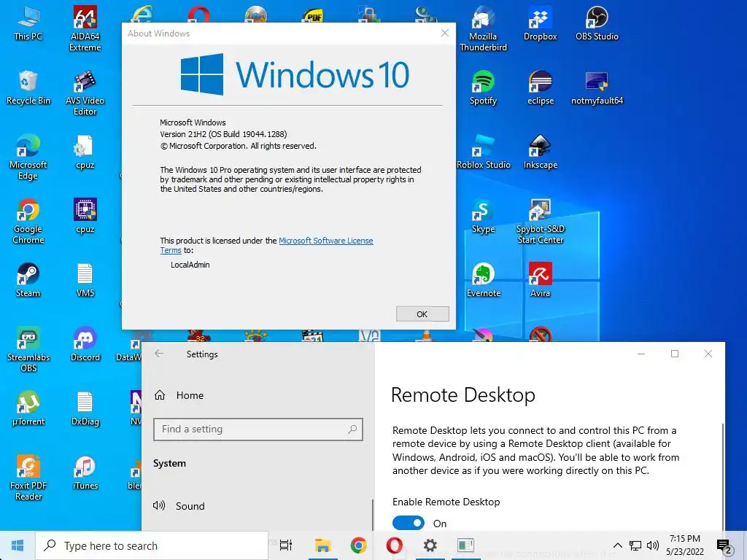This screenshot has height=560, width=747.
Task: Open the taskbar clock and date
Action: (x=684, y=545)
